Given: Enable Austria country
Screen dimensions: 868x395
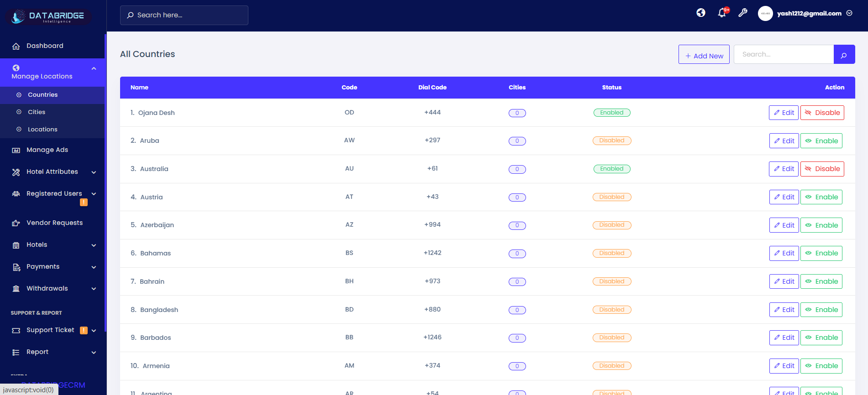Looking at the screenshot, I should click(821, 197).
